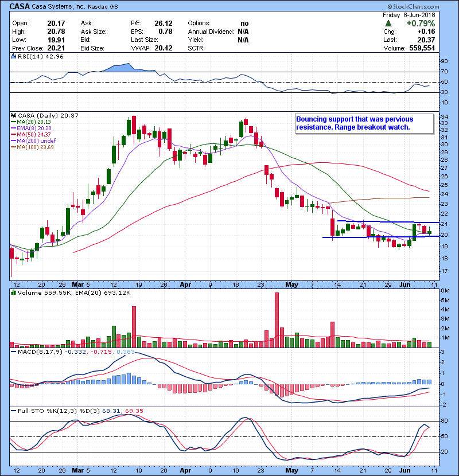Click the +0.79% percent change
Viewport: 459px width, 476px height.
click(x=421, y=24)
